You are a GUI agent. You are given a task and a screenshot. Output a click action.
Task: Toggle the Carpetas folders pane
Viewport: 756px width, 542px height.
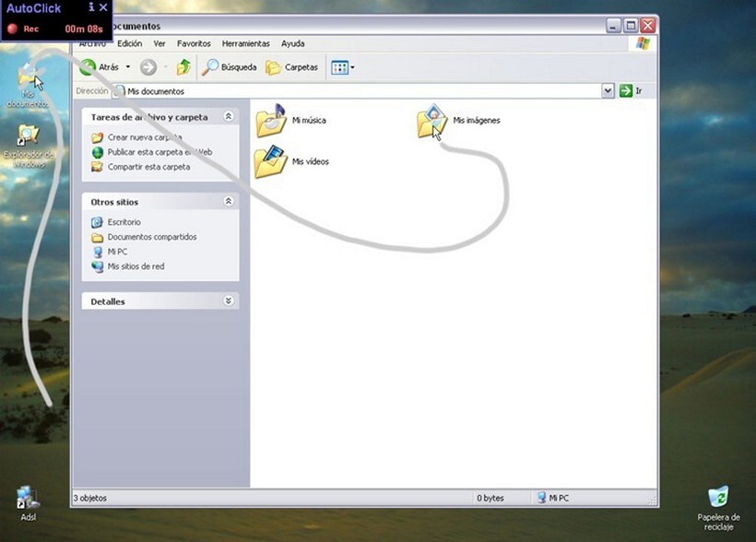coord(291,67)
